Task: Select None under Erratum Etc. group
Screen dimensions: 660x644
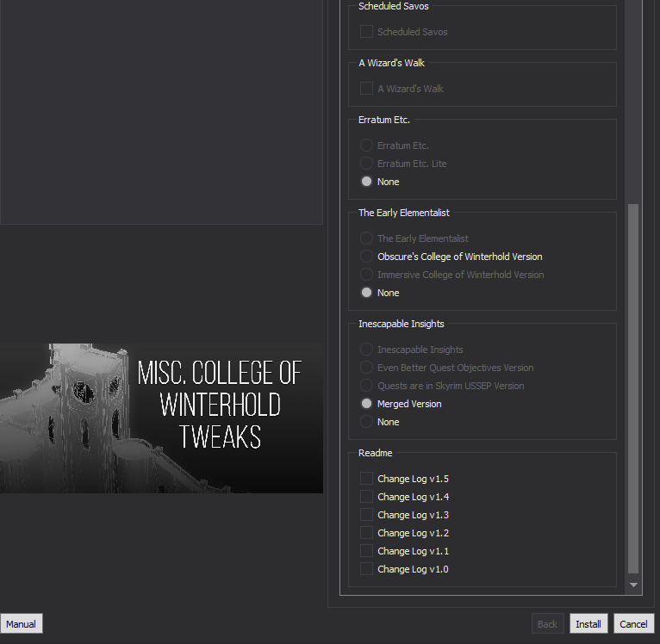Action: pyautogui.click(x=366, y=182)
